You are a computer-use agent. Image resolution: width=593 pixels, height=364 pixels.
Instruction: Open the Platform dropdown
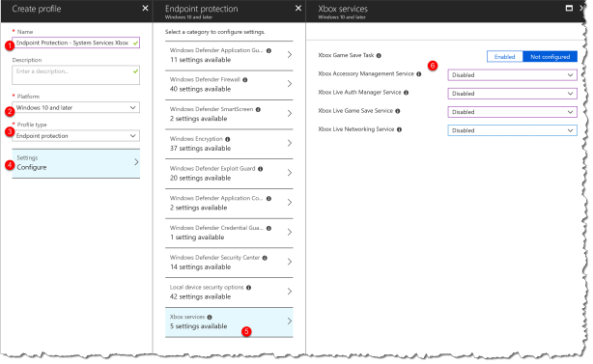pos(75,108)
